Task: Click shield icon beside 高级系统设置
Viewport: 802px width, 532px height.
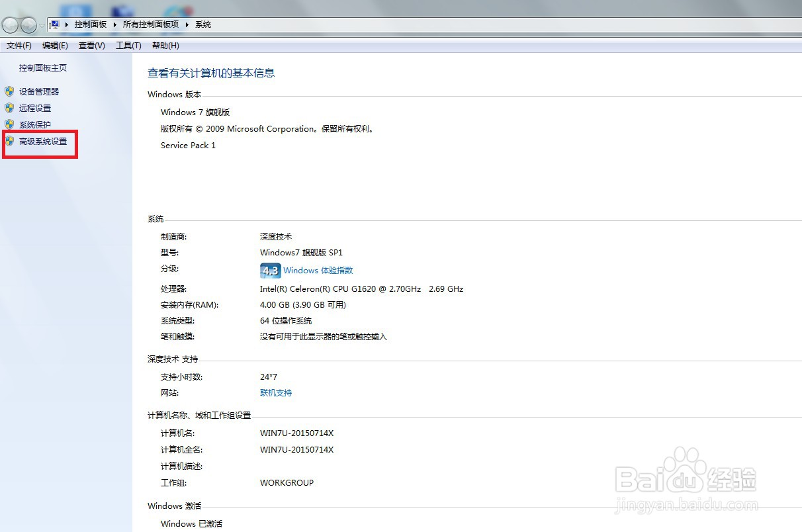Action: point(9,141)
